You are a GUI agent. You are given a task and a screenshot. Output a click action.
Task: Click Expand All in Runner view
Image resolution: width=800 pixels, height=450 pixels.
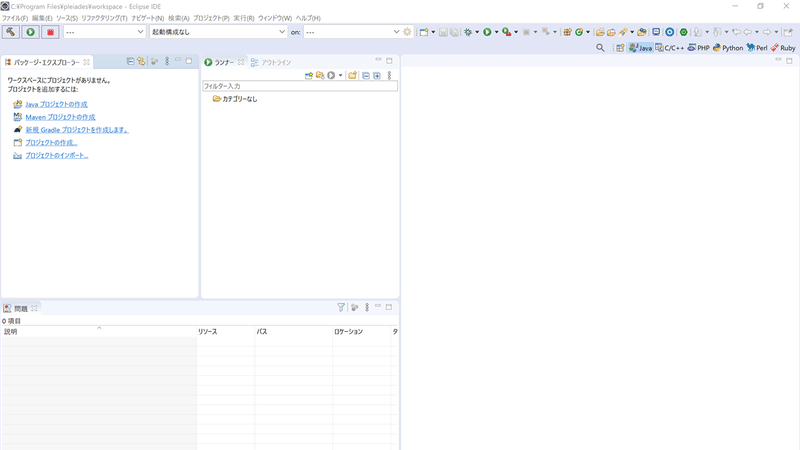(377, 76)
